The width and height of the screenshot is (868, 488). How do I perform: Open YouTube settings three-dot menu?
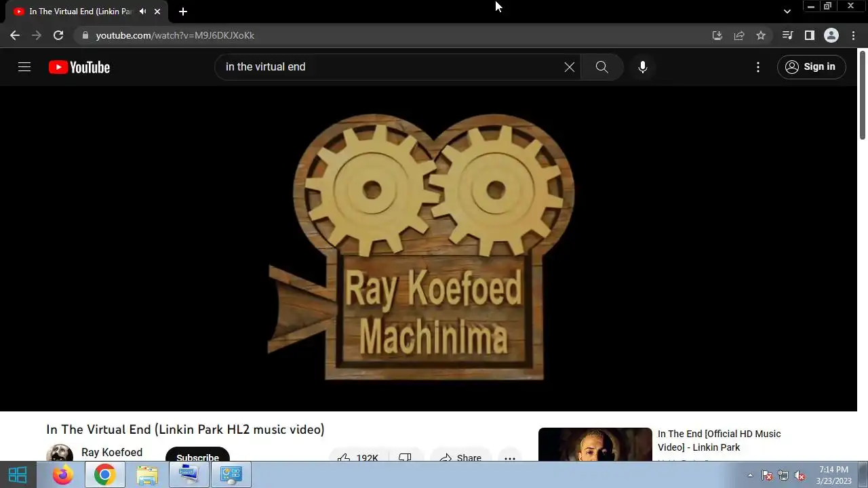tap(758, 67)
